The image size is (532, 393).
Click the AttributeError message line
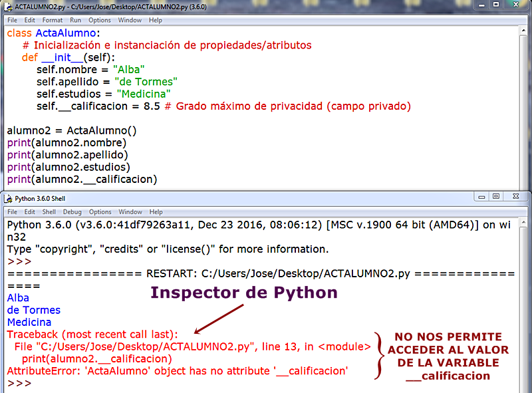tap(178, 371)
